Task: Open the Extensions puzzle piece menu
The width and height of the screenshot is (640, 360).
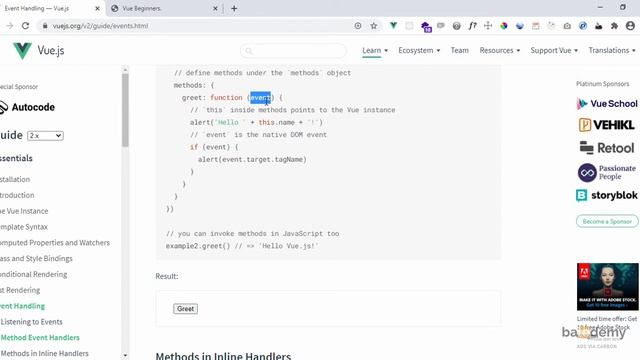Action: (614, 26)
